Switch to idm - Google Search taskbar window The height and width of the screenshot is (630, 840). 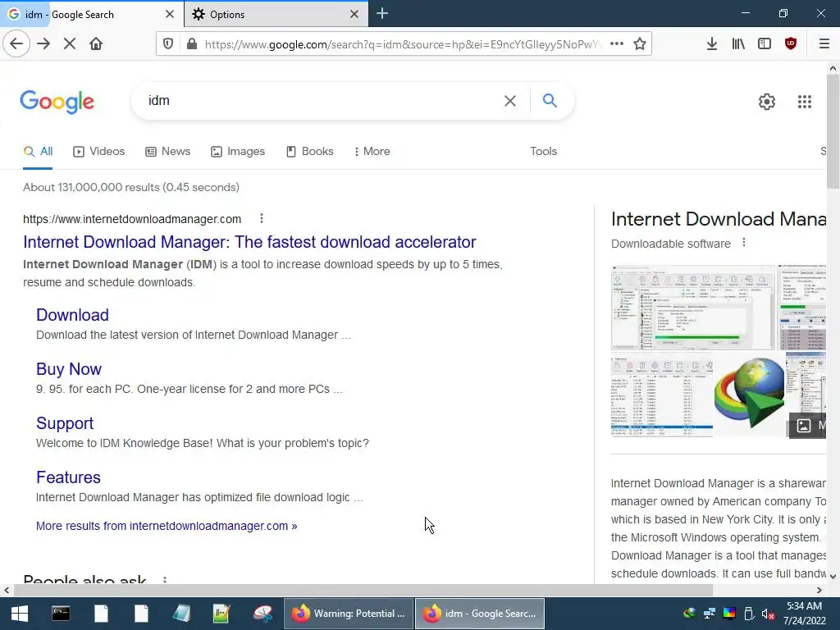[480, 614]
